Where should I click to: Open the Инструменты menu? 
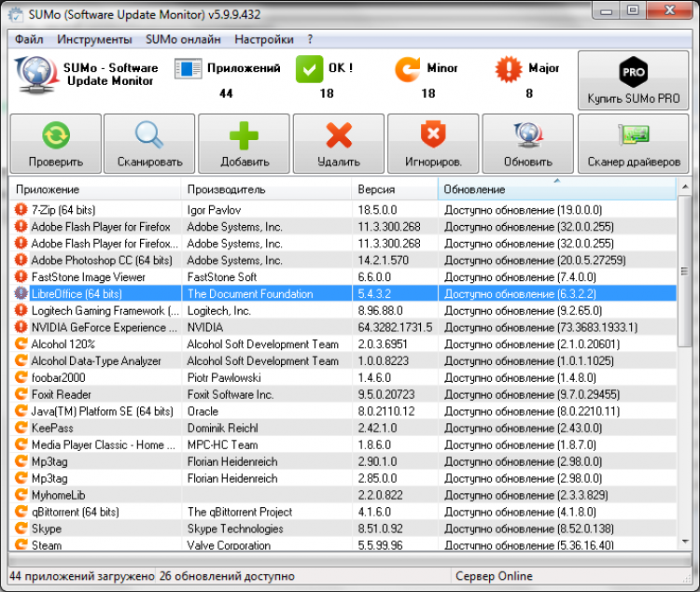(x=94, y=39)
